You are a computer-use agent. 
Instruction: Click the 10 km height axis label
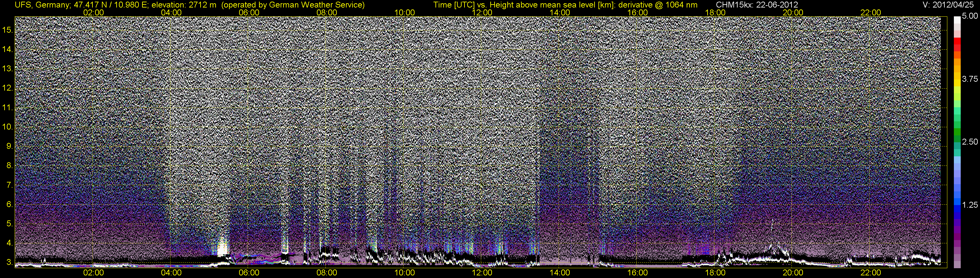tap(7, 127)
